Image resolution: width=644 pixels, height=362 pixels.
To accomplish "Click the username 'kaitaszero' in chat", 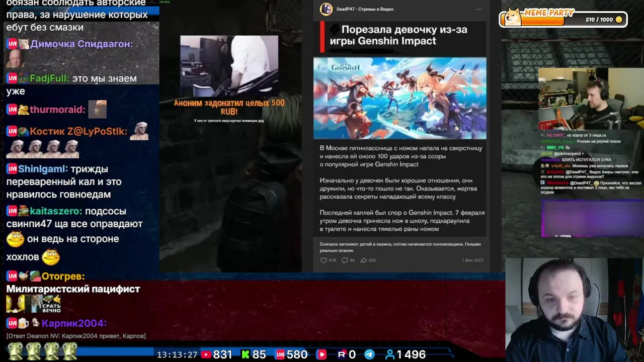I will pos(56,211).
